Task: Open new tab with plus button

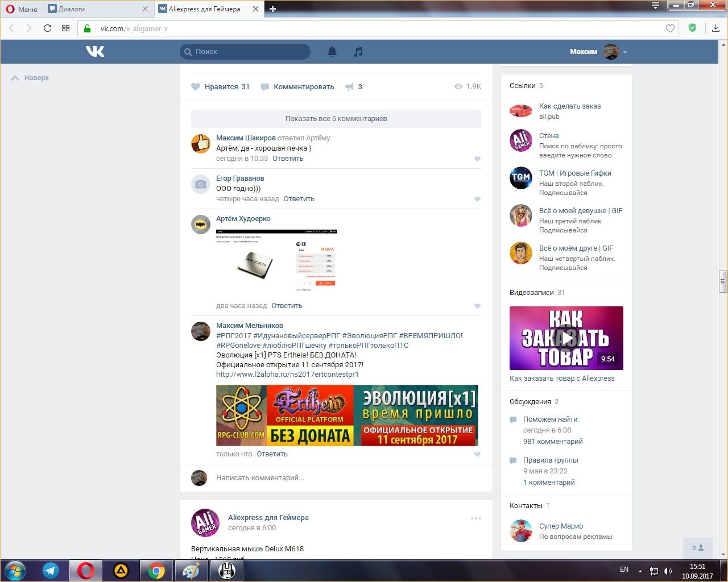Action: (272, 9)
